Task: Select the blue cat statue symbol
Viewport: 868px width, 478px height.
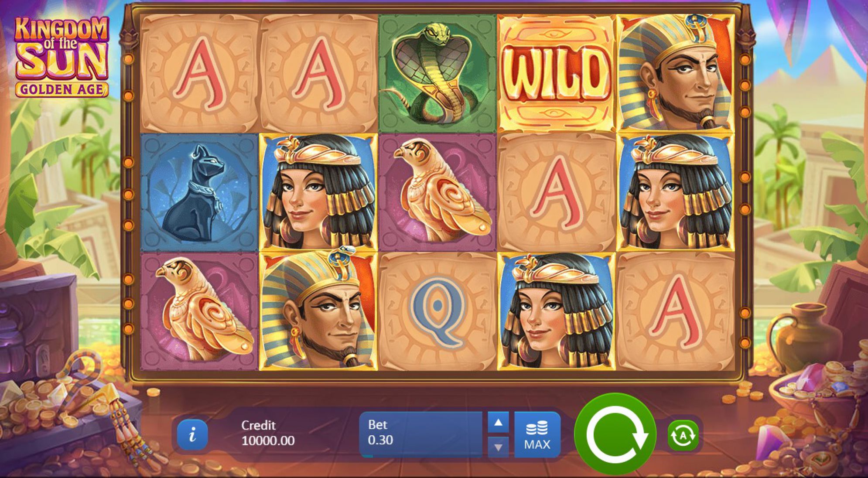Action: pos(199,192)
